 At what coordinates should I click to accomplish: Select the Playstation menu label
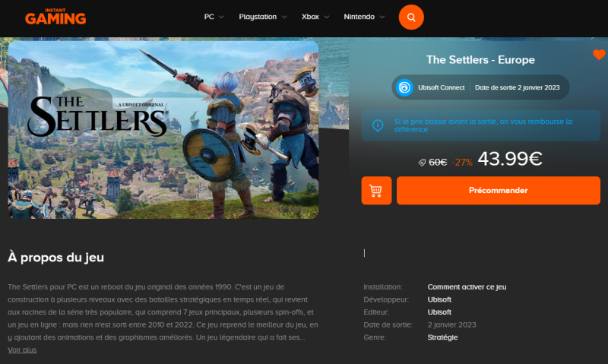(x=258, y=17)
